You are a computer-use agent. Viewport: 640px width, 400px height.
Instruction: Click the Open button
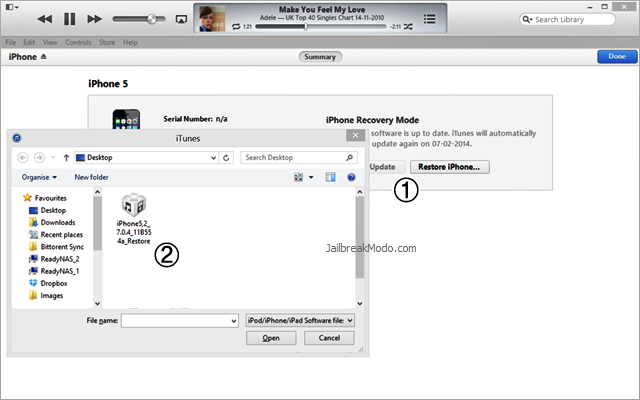pyautogui.click(x=271, y=338)
